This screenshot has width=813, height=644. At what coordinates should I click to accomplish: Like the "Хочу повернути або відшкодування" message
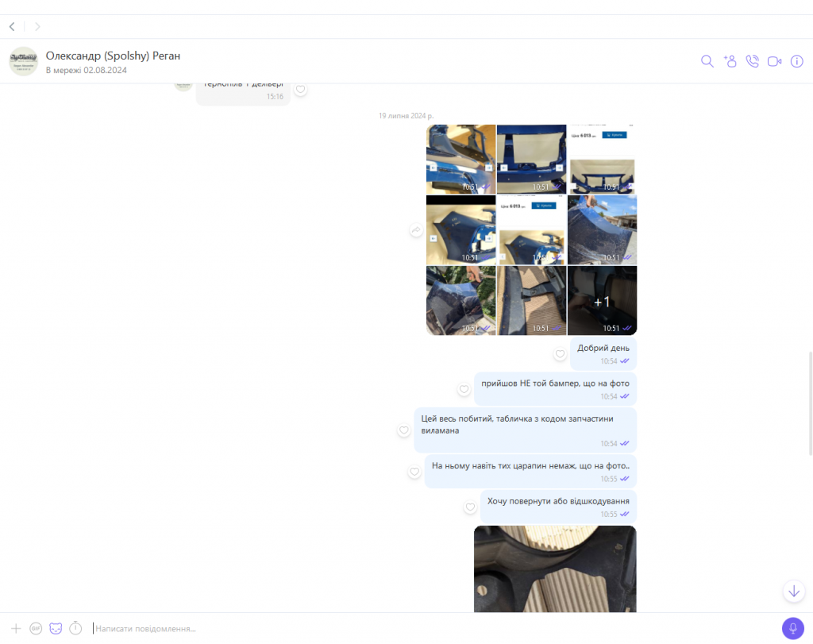coord(470,507)
